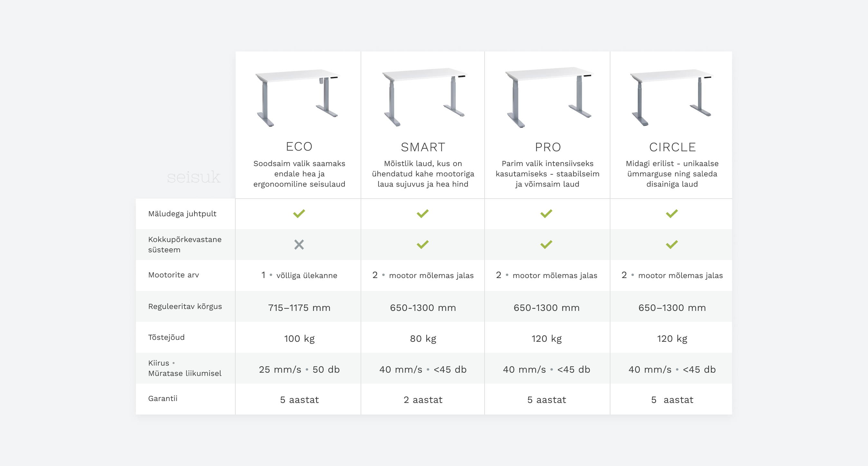Click SMART's checkmark for Kokkupõrkevastane süsteem
Image resolution: width=868 pixels, height=466 pixels.
pos(422,245)
